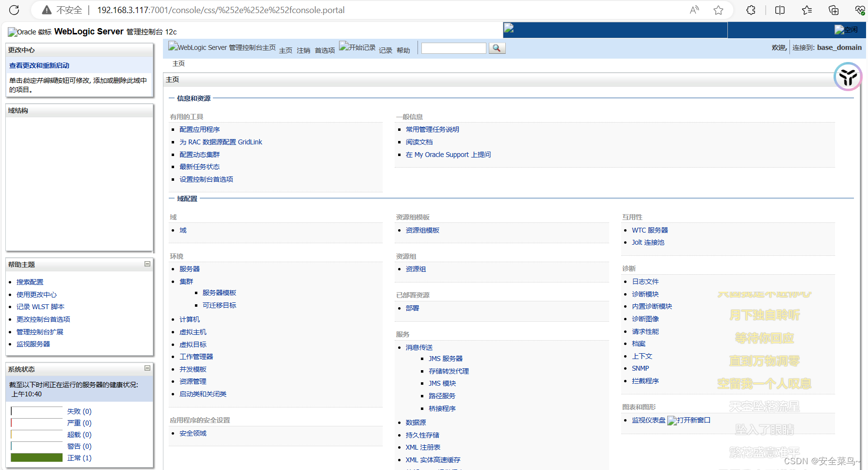Open 查看更改和重新启动 link

point(39,65)
